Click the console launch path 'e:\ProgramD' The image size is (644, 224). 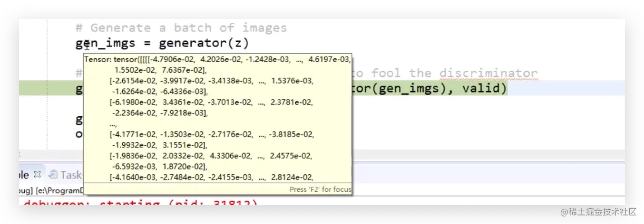(x=59, y=190)
